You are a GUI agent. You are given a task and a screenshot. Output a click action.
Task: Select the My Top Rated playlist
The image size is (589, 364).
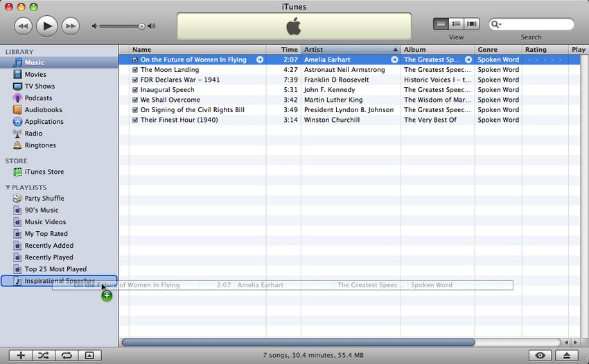coord(59,234)
